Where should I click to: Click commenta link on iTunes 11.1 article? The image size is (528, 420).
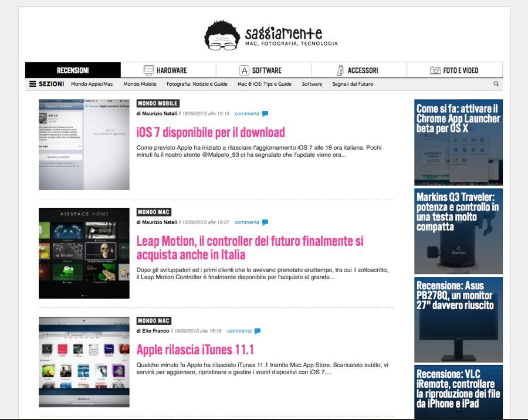239,331
